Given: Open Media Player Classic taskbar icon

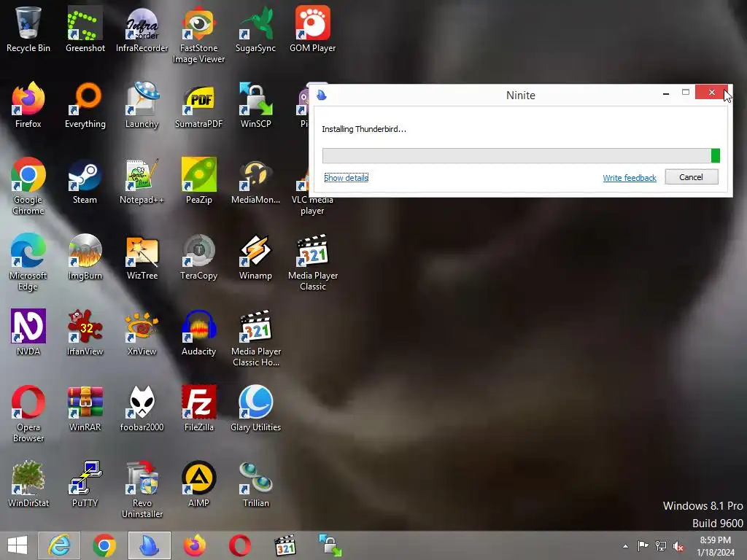Looking at the screenshot, I should click(x=285, y=545).
